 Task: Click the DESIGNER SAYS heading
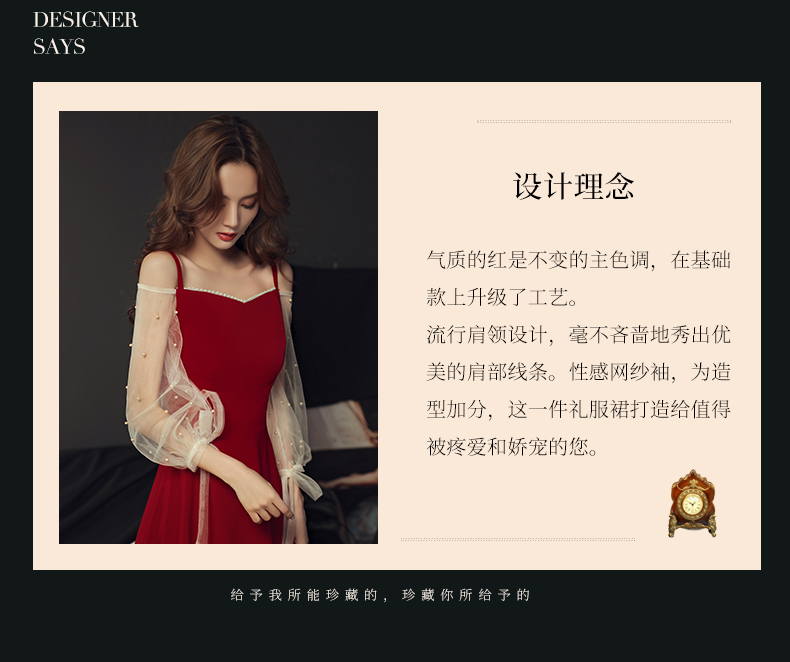point(85,33)
